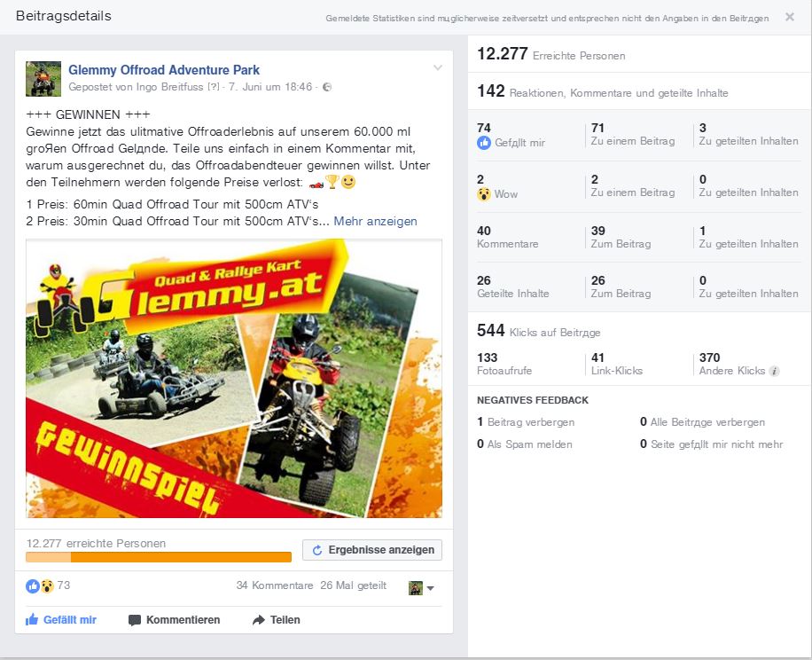The height and width of the screenshot is (660, 812).
Task: Open the 34 Kommentare link
Action: (275, 585)
